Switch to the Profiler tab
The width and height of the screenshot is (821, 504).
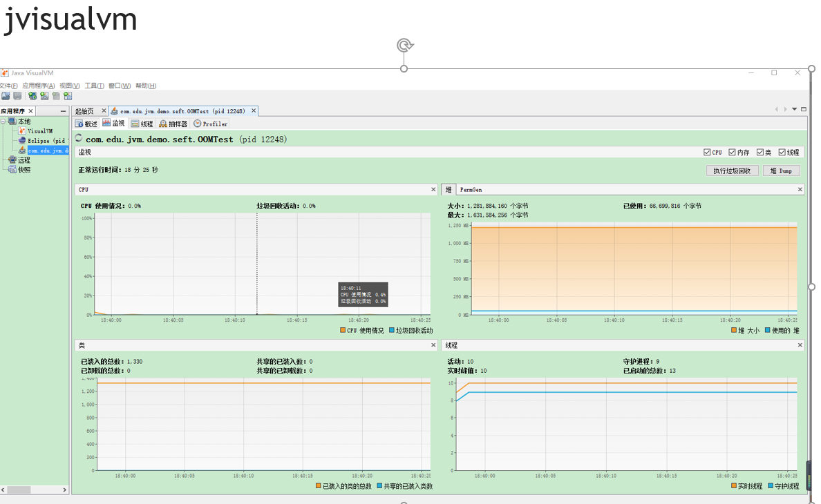(211, 124)
